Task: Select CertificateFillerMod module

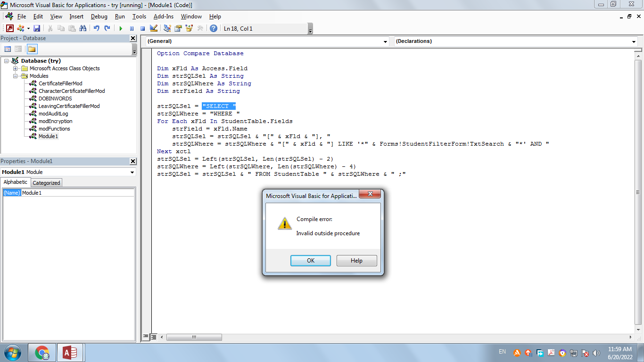Action: [60, 83]
